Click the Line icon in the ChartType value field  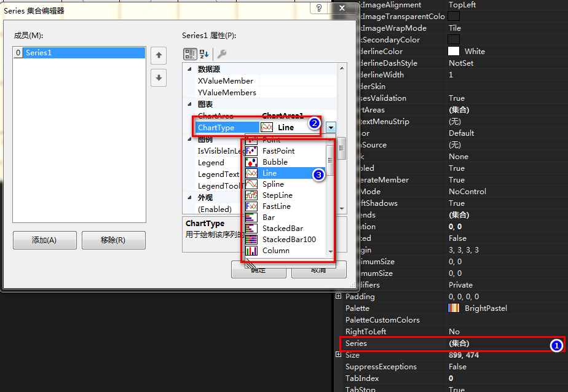click(267, 127)
